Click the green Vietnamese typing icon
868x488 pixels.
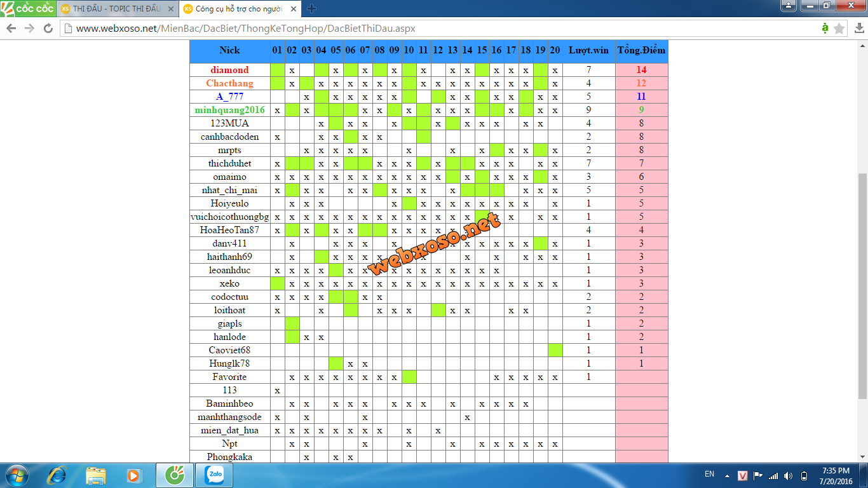[825, 28]
